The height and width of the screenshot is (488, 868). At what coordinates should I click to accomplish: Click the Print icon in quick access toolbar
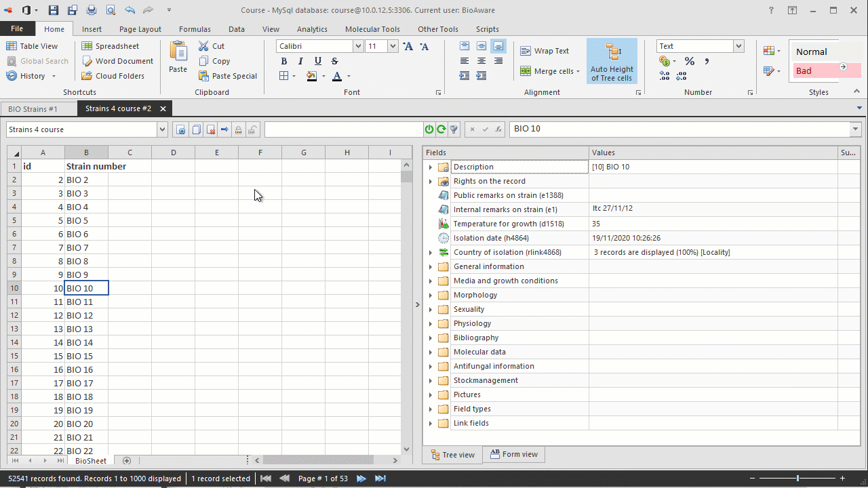tap(92, 10)
